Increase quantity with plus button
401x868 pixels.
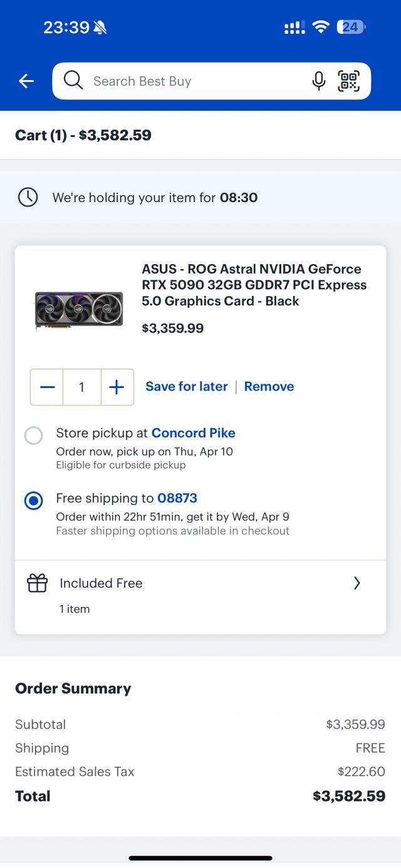click(x=117, y=387)
